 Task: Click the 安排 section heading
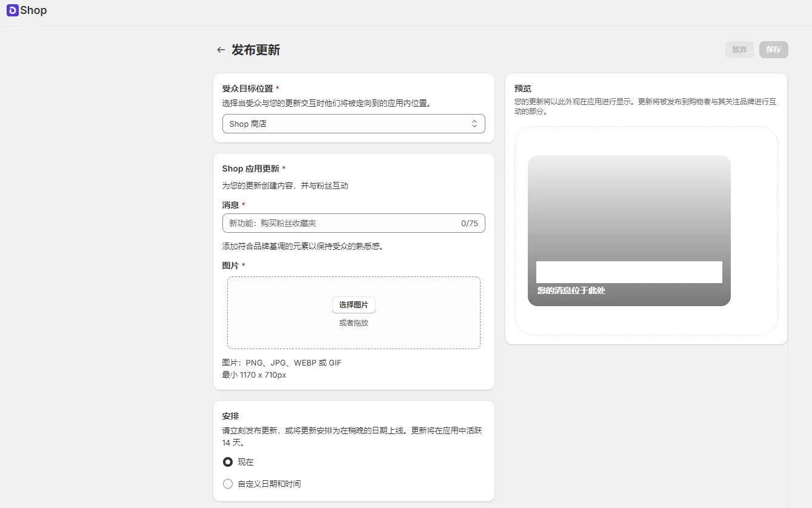[x=230, y=416]
